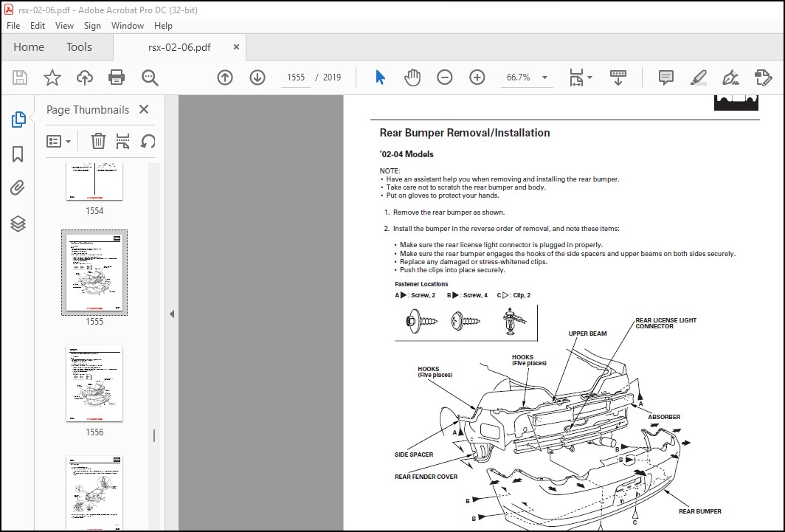
Task: Click the 'ABSORBER' diagram label
Action: pyautogui.click(x=664, y=417)
